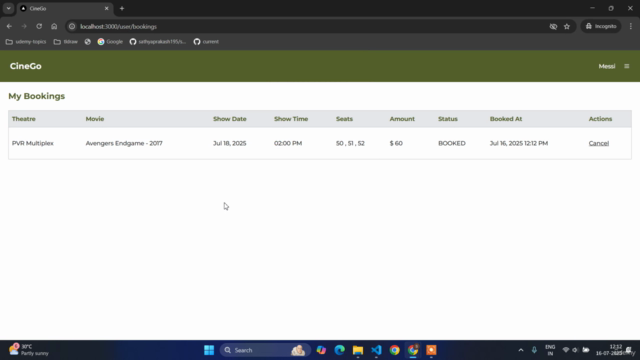The height and width of the screenshot is (360, 640).
Task: Select the Jul 18, 2025 show date
Action: 229,143
